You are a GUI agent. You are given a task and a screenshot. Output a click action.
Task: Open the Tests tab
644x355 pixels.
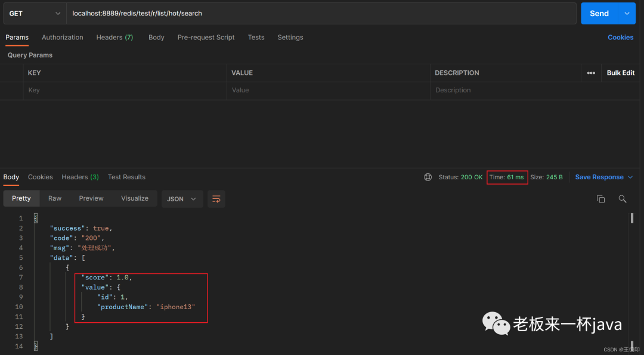tap(256, 38)
